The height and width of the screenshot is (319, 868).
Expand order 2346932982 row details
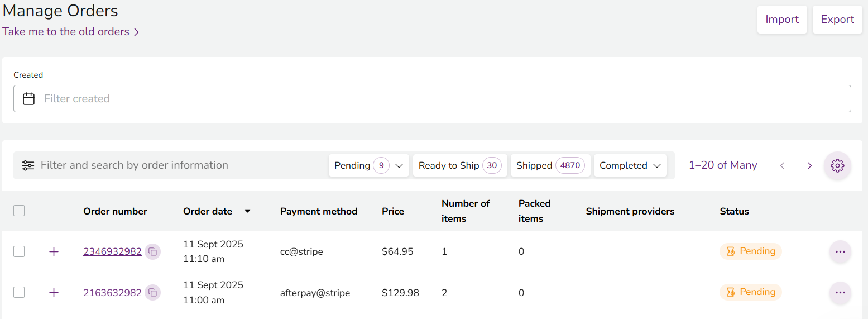pos(54,252)
